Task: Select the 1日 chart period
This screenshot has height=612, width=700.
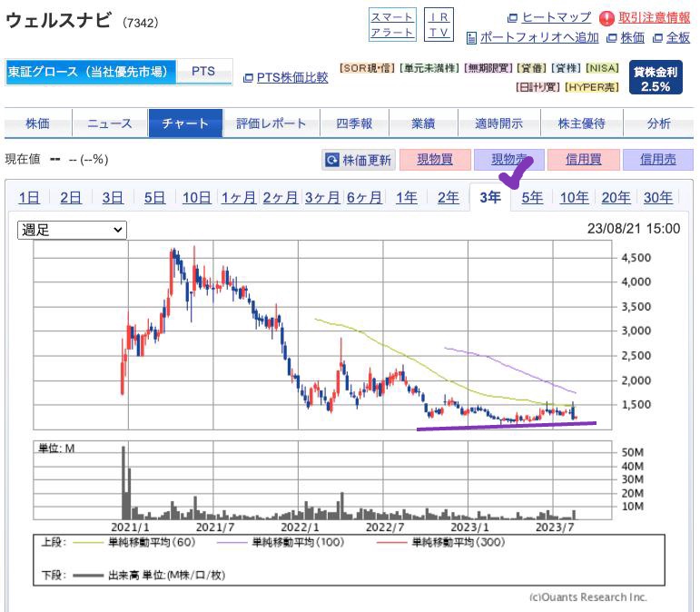Action: tap(29, 197)
